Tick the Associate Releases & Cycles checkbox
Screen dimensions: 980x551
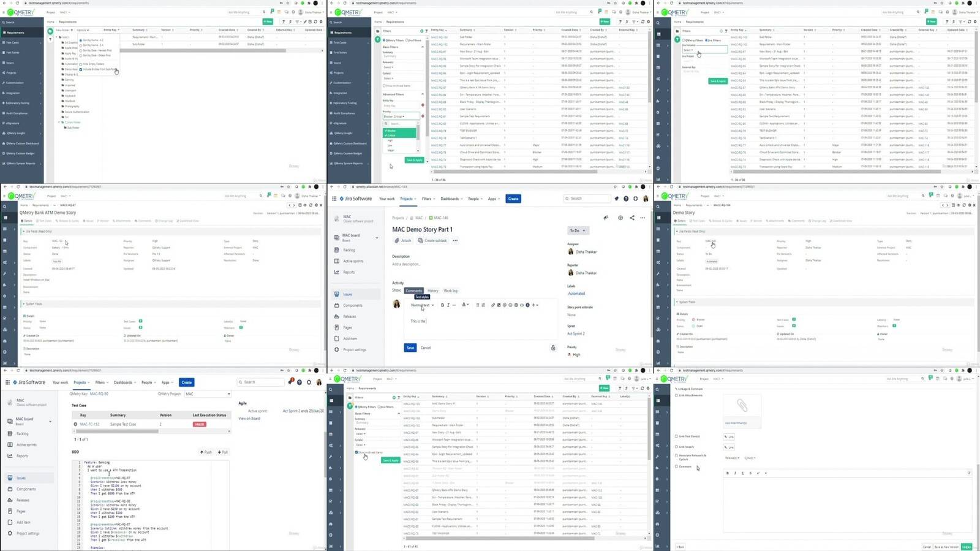click(x=676, y=455)
